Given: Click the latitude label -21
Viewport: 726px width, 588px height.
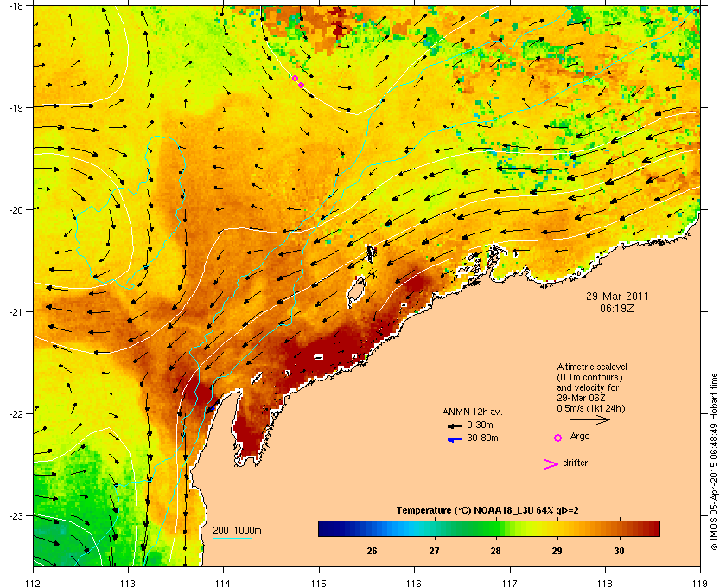Looking at the screenshot, I should coord(16,311).
